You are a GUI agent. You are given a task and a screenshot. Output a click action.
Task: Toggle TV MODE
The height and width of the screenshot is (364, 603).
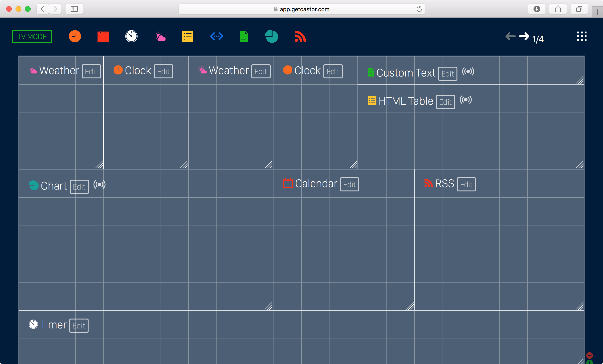[32, 36]
